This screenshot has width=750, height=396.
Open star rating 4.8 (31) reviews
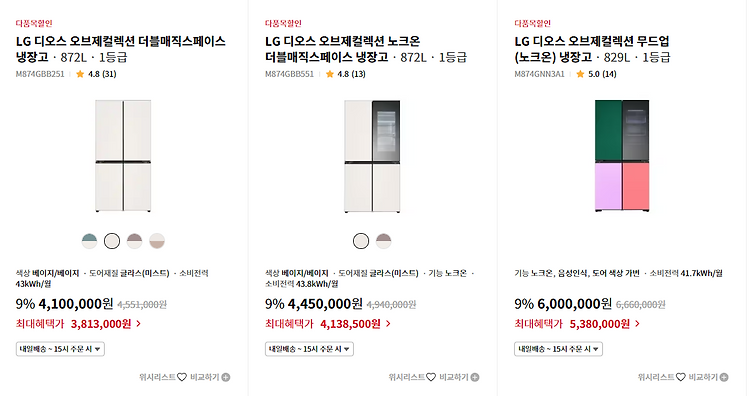point(96,74)
